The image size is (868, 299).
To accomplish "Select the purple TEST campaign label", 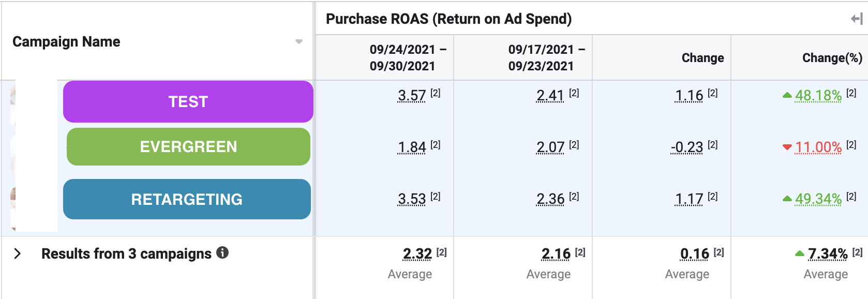I will point(188,101).
